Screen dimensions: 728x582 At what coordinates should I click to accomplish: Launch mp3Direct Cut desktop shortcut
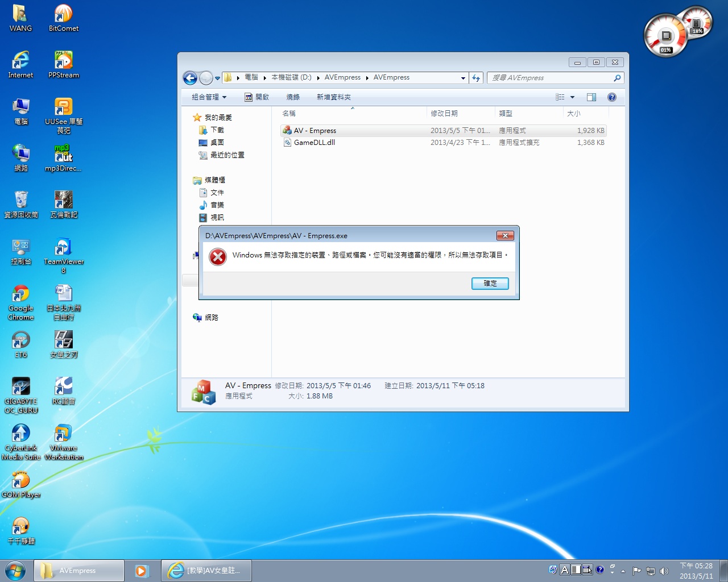63,158
